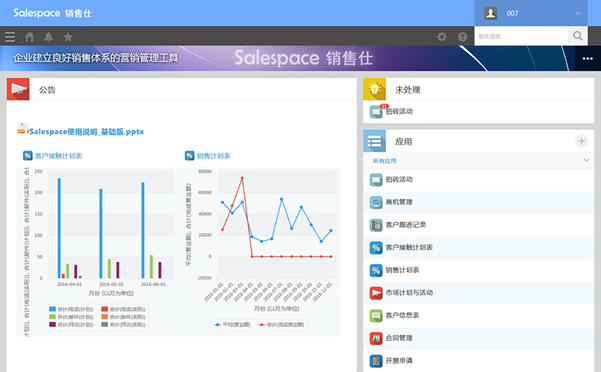Open Salespace使用说明_基础版.pptx file link
This screenshot has height=372, width=601.
[x=87, y=132]
